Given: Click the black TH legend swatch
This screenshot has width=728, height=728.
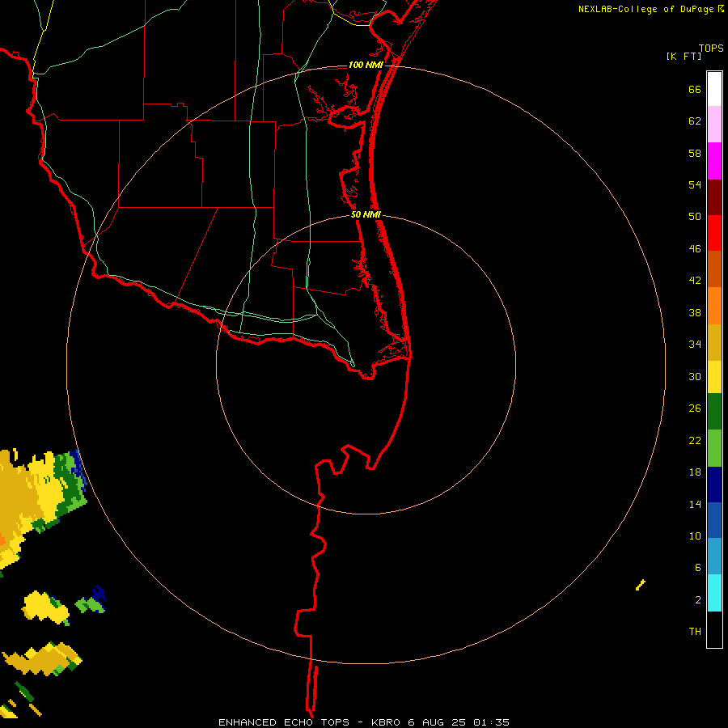Looking at the screenshot, I should [x=714, y=629].
